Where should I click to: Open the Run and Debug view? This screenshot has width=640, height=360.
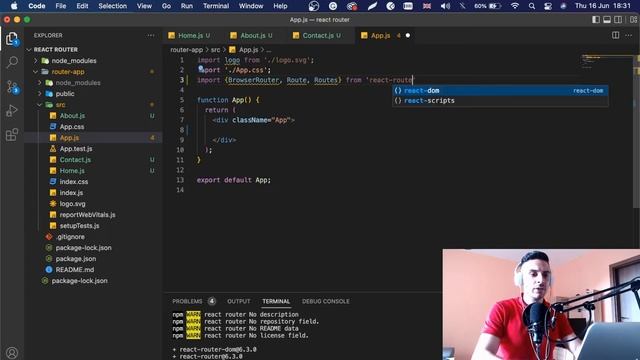click(x=12, y=111)
